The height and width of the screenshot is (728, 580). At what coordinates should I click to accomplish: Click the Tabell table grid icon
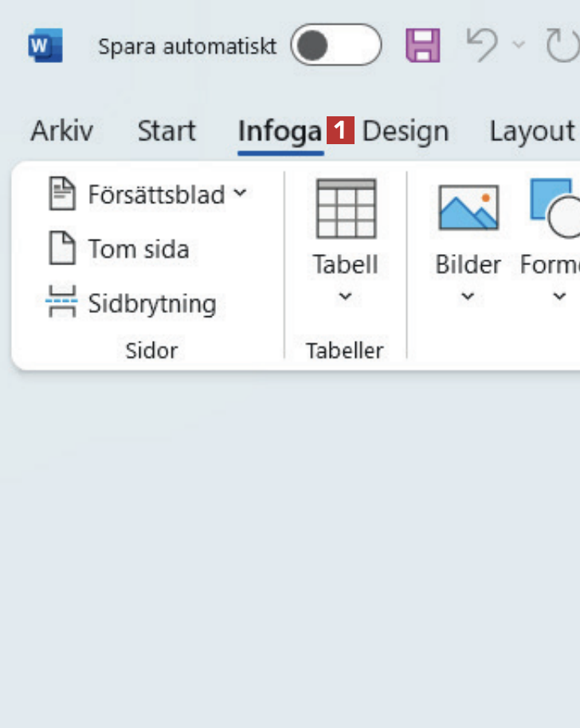click(346, 209)
